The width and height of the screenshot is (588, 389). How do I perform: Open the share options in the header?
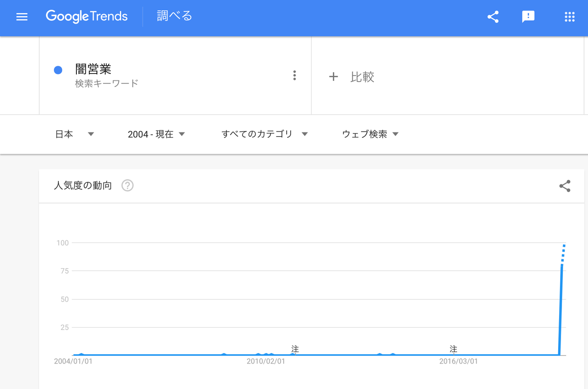[x=493, y=16]
